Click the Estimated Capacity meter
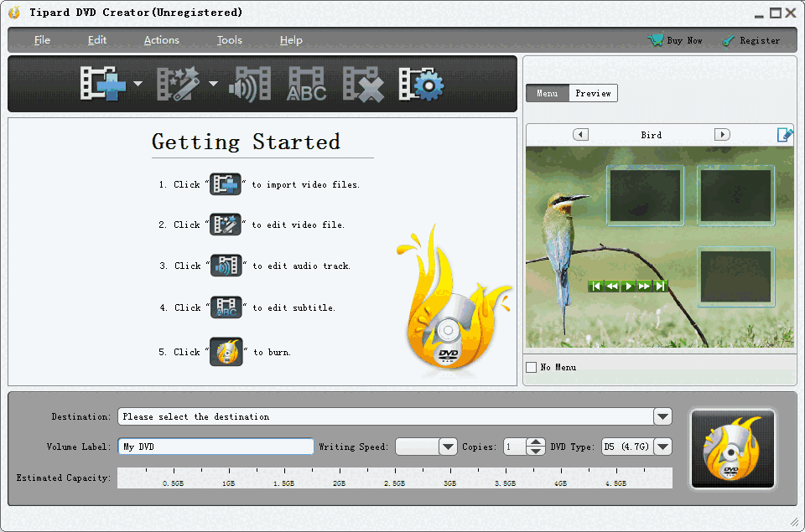This screenshot has height=532, width=805. 394,478
